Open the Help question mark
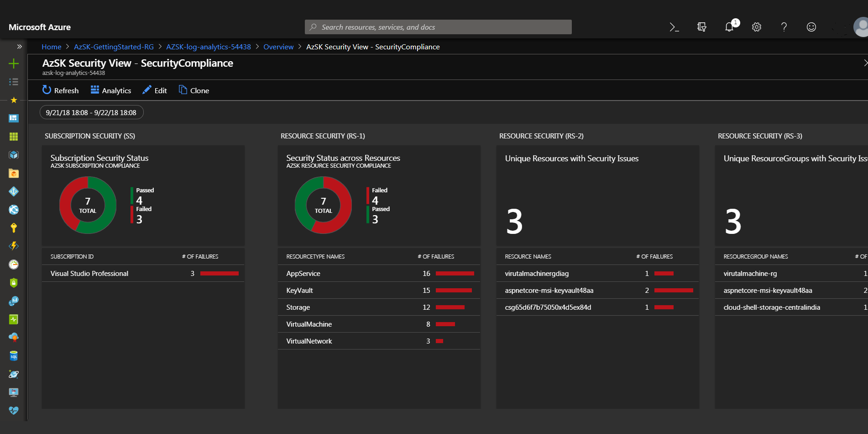The width and height of the screenshot is (868, 434). coord(784,27)
